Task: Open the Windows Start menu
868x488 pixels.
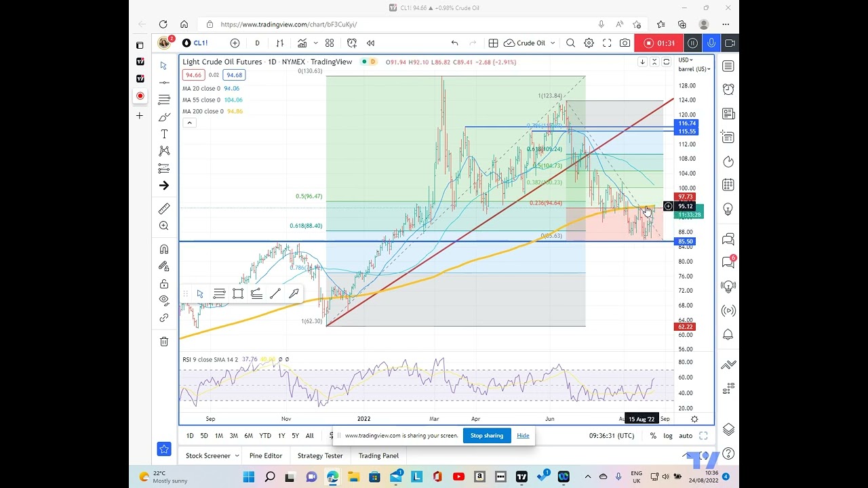Action: tap(249, 477)
